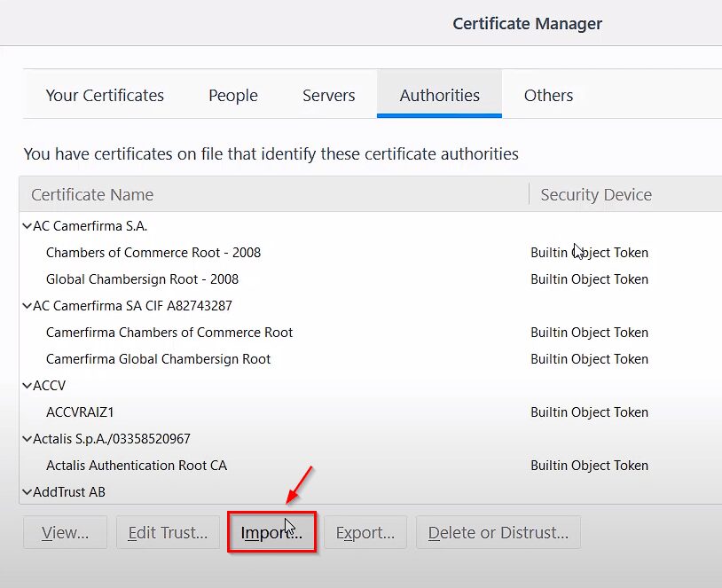Switch to the Your Certificates tab
The height and width of the screenshot is (588, 722).
(105, 95)
